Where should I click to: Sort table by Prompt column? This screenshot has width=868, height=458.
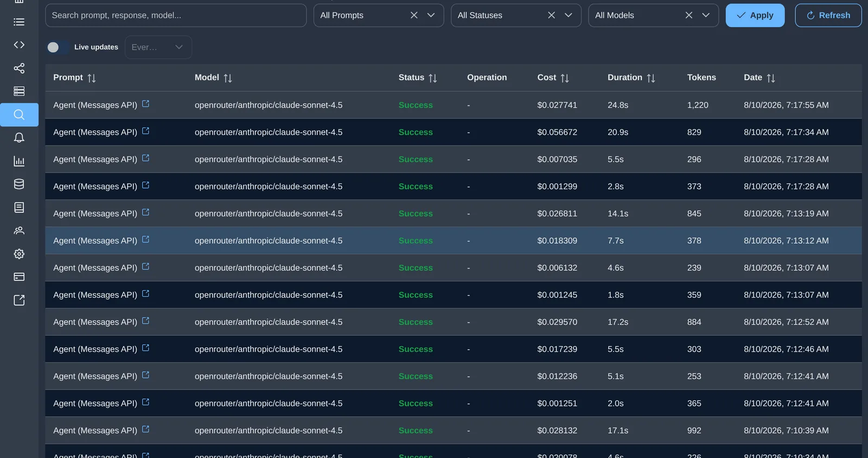click(92, 78)
